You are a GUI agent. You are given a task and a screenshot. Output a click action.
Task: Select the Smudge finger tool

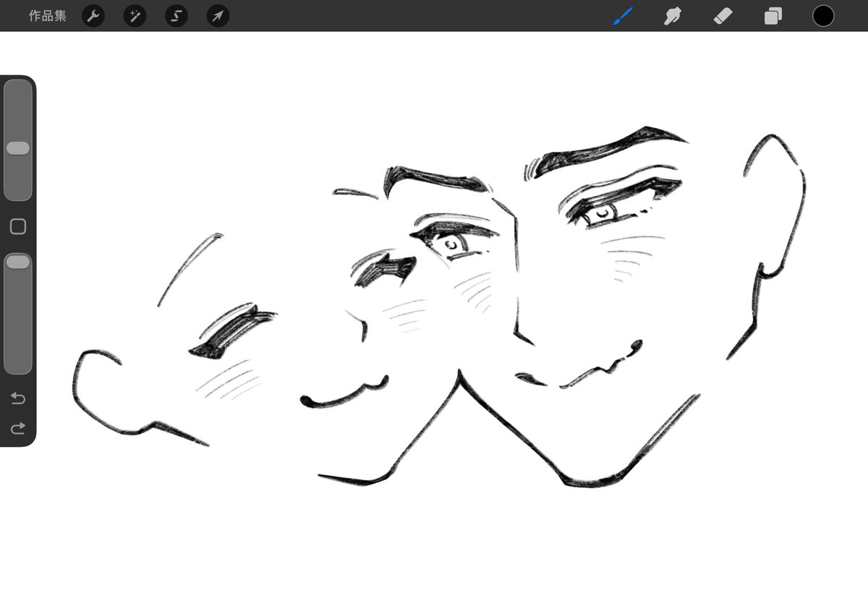click(673, 16)
